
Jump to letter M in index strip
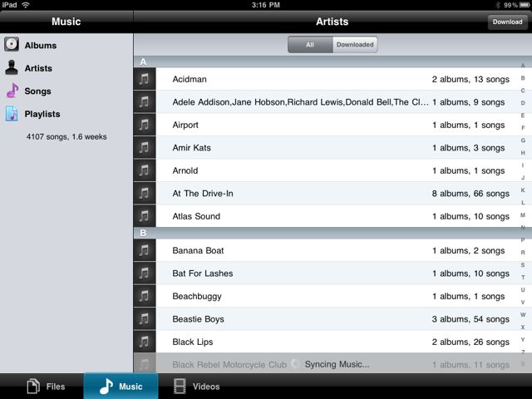tap(523, 215)
